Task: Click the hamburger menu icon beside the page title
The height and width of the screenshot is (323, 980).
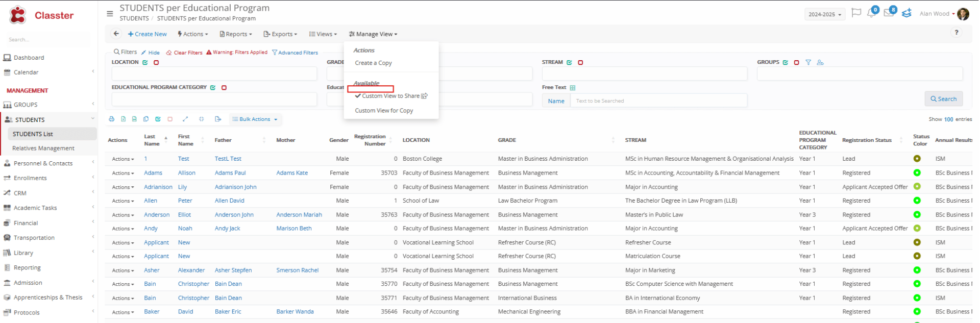Action: tap(110, 14)
